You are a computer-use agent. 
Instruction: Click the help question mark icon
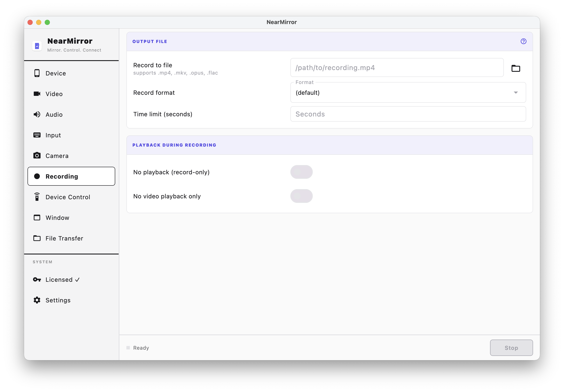point(523,41)
